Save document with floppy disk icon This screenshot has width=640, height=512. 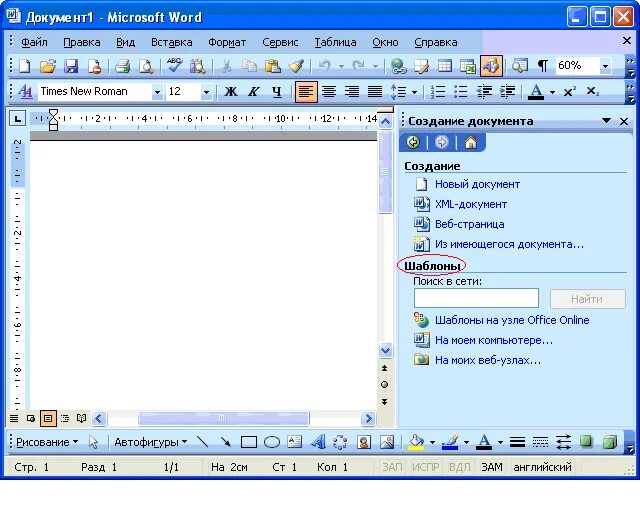point(71,66)
